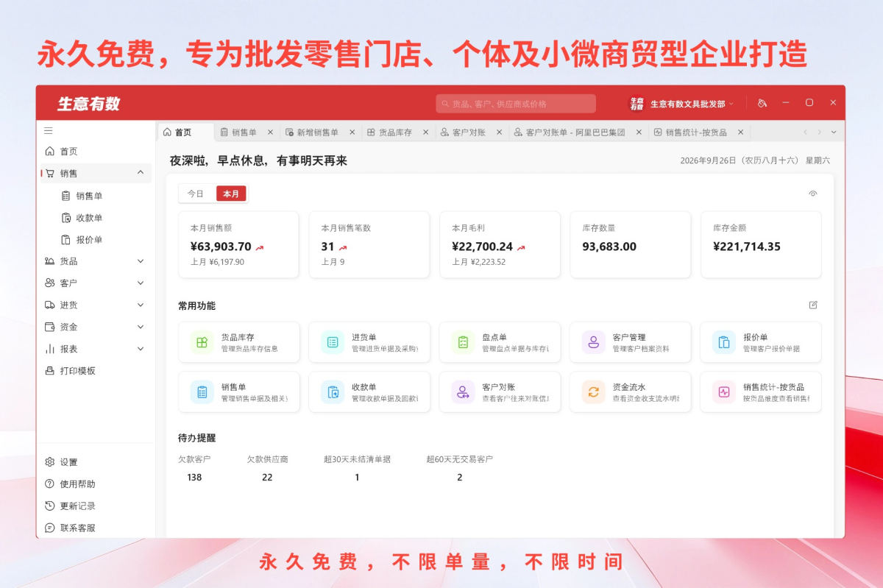Open the 销售单 shortcut card
The width and height of the screenshot is (883, 588).
pos(238,392)
